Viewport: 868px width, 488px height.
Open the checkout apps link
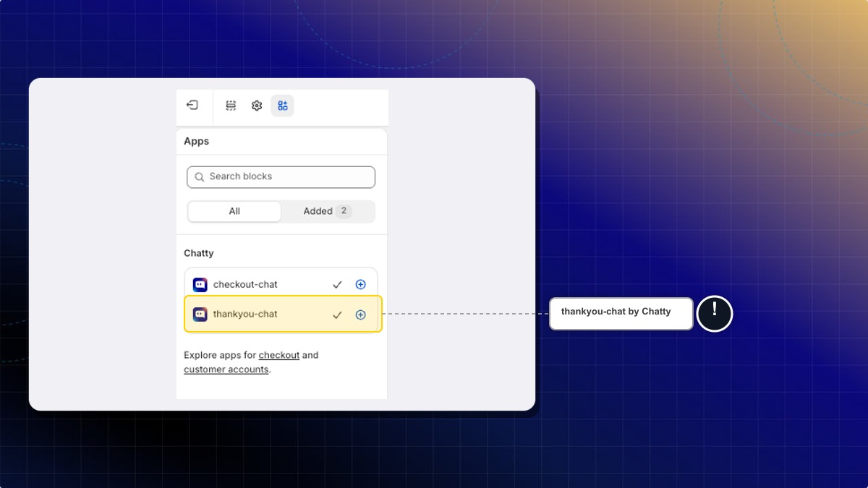pos(279,355)
